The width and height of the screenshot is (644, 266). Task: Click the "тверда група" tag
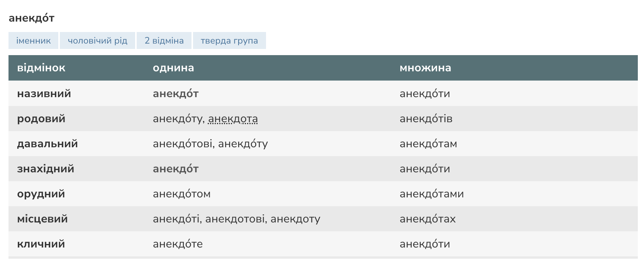(229, 41)
